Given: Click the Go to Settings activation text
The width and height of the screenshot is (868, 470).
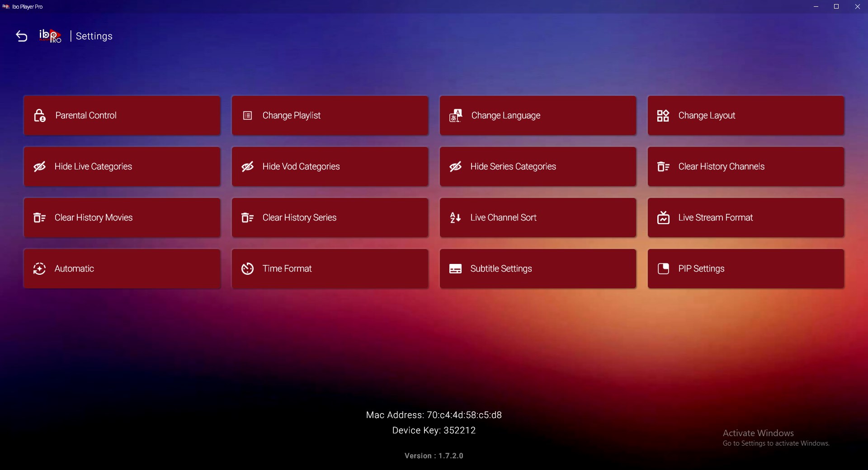Looking at the screenshot, I should pyautogui.click(x=776, y=443).
